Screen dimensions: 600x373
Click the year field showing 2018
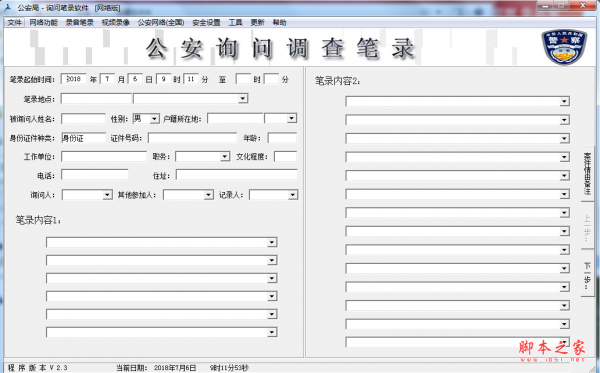pos(73,79)
